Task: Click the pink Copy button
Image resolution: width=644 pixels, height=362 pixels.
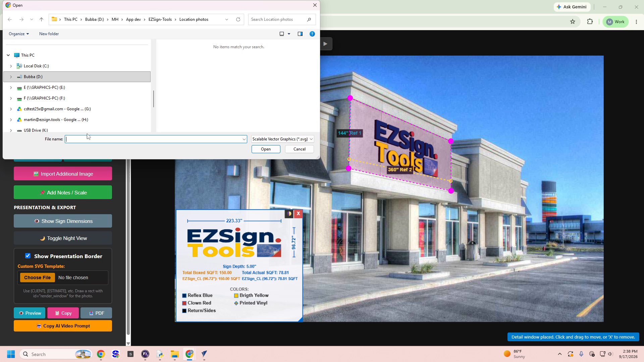Action: coord(63,313)
